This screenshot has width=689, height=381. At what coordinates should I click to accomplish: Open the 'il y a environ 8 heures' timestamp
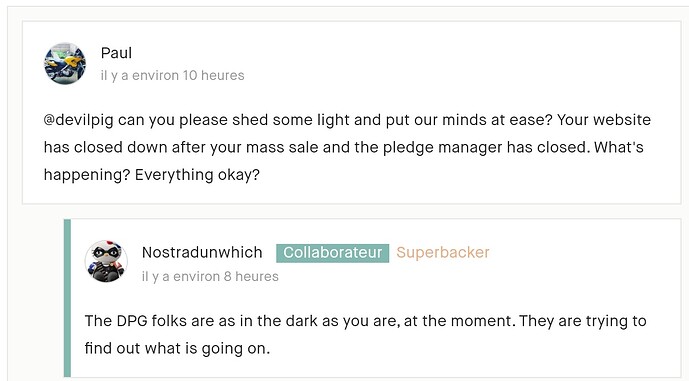[x=210, y=276]
